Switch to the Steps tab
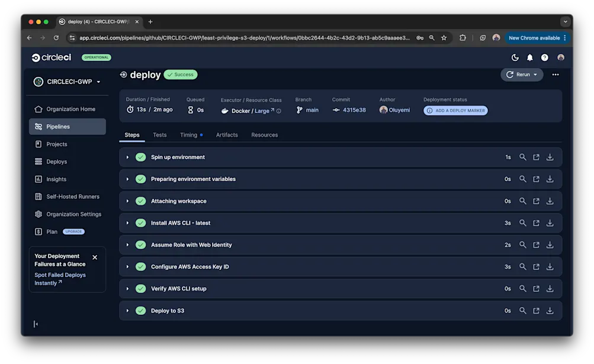Viewport: 594px width, 364px height. [132, 135]
